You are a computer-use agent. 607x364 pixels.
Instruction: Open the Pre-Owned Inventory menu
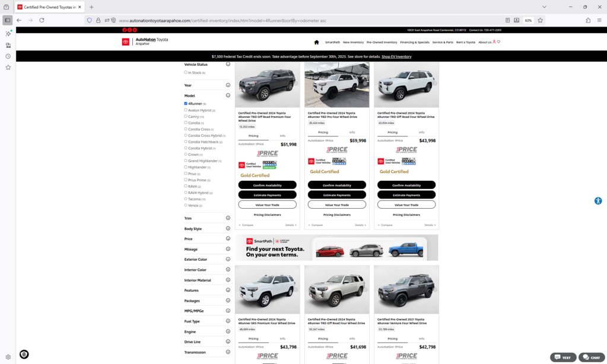coord(382,42)
